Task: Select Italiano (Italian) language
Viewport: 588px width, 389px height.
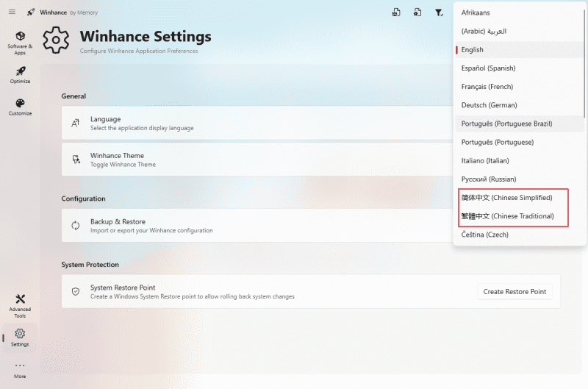Action: [519, 160]
